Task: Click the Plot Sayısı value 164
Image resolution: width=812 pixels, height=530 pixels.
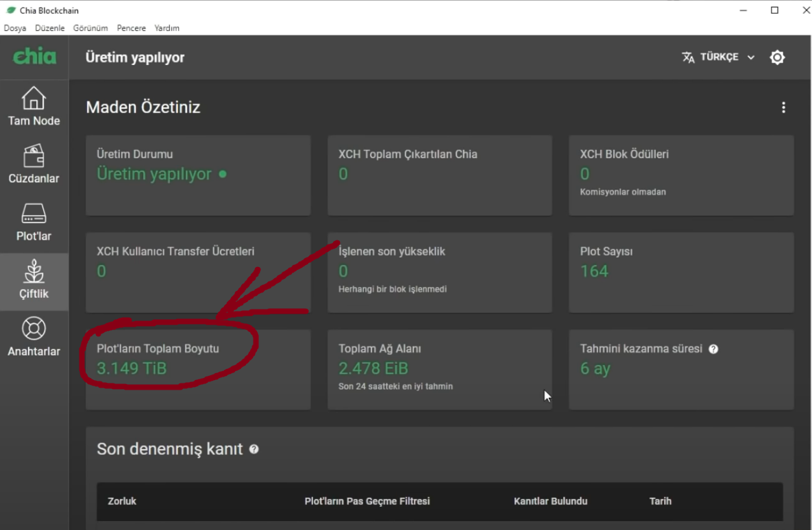Action: pyautogui.click(x=594, y=271)
